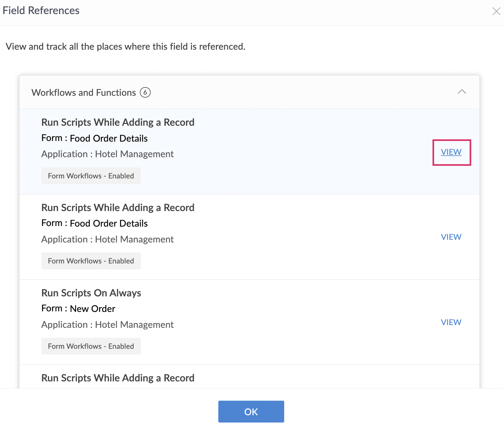Click the Field References dialog title
This screenshot has width=504, height=429.
click(41, 10)
